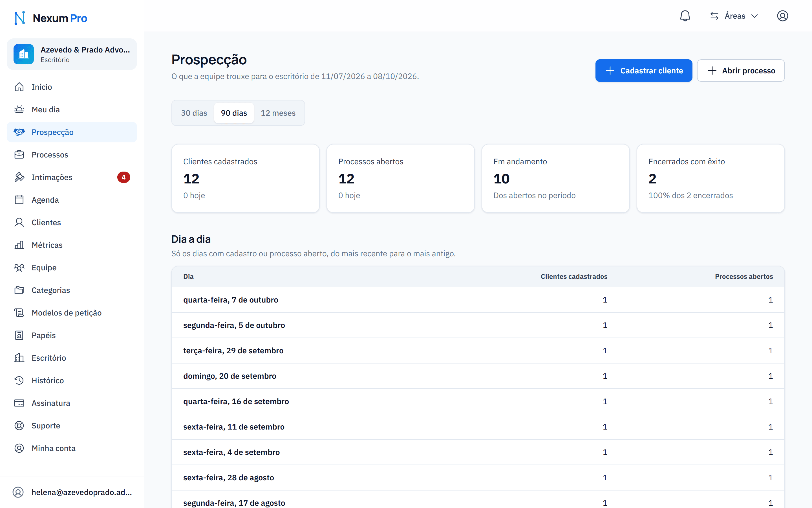
Task: Click the row terça-feira, 29 de setembro
Action: click(x=478, y=351)
